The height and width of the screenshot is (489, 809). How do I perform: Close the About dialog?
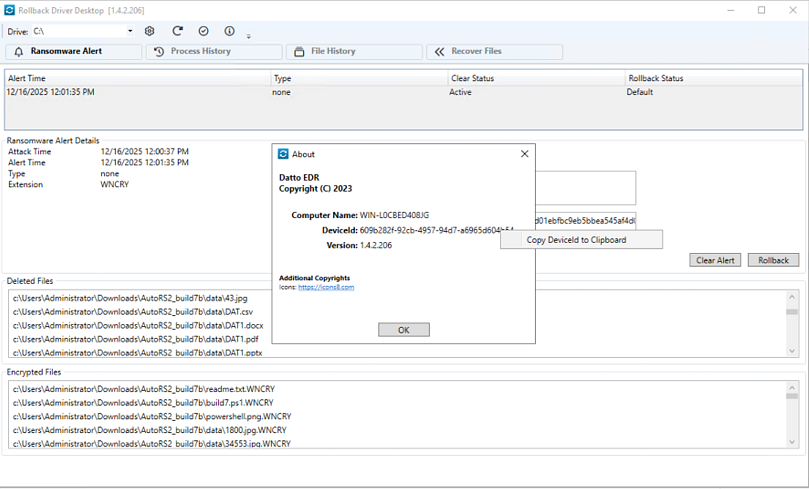pyautogui.click(x=524, y=154)
